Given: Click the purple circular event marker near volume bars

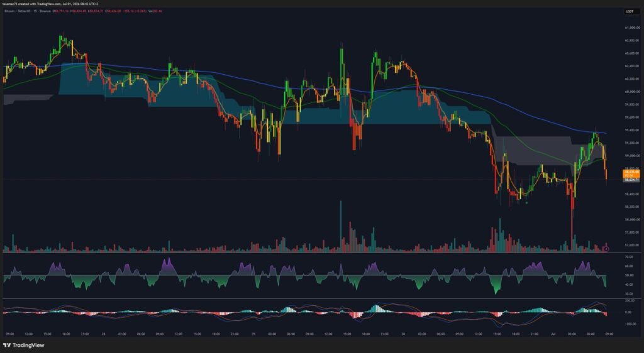Looking at the screenshot, I should 606,249.
